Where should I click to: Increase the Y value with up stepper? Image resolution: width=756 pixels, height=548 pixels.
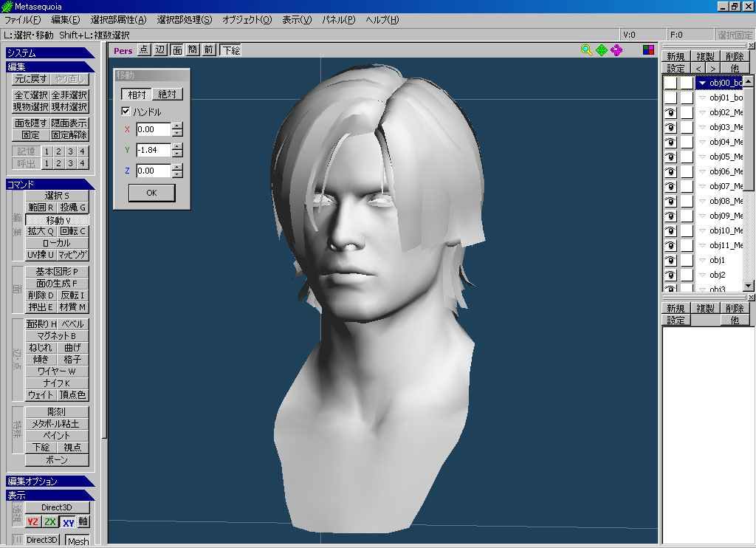point(177,146)
